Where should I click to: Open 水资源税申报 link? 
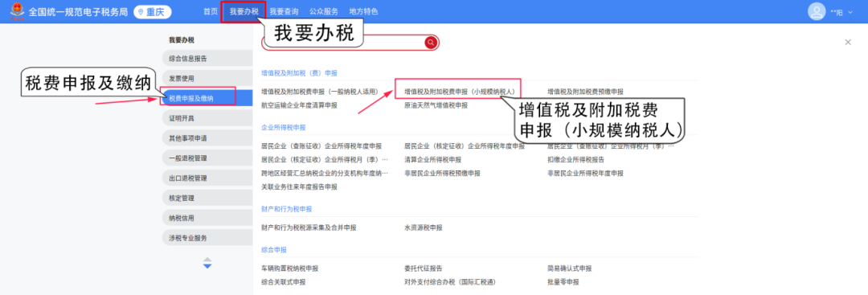(x=423, y=227)
